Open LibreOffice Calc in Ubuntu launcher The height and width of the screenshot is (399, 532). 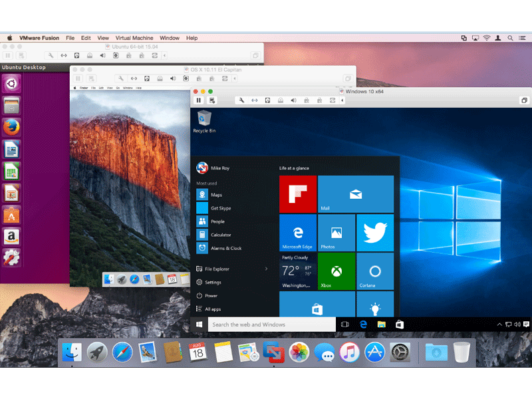[11, 172]
